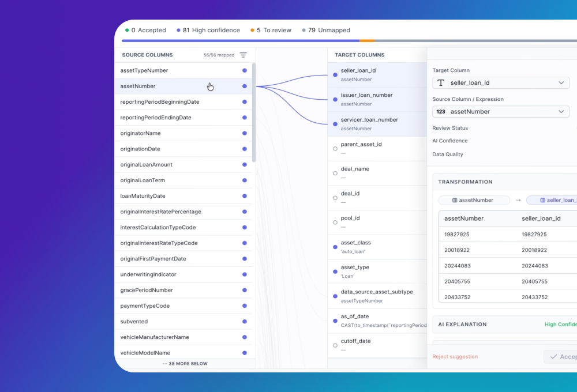The image size is (577, 392).
Task: Click the mapped dot on vehicleModelName
Action: point(244,353)
